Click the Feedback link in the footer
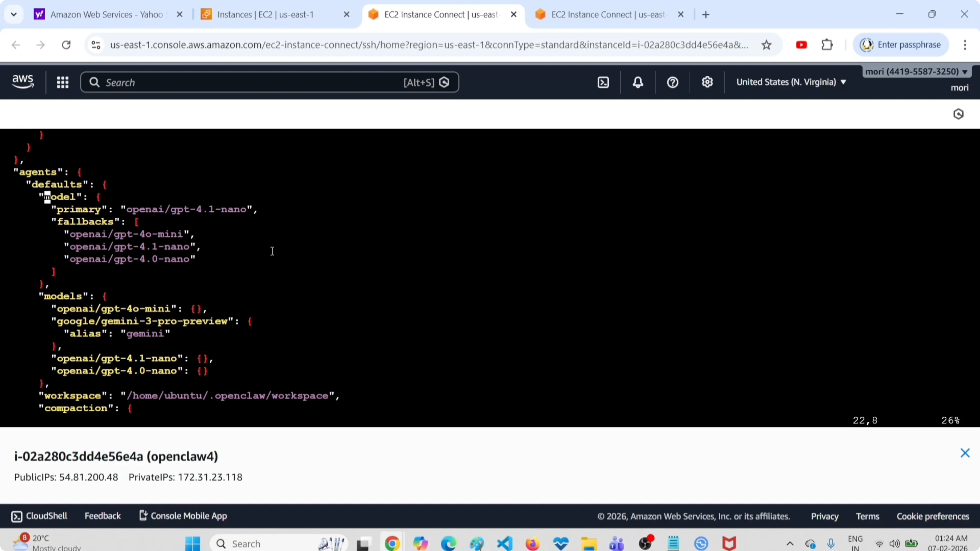This screenshot has height=551, width=980. point(103,516)
